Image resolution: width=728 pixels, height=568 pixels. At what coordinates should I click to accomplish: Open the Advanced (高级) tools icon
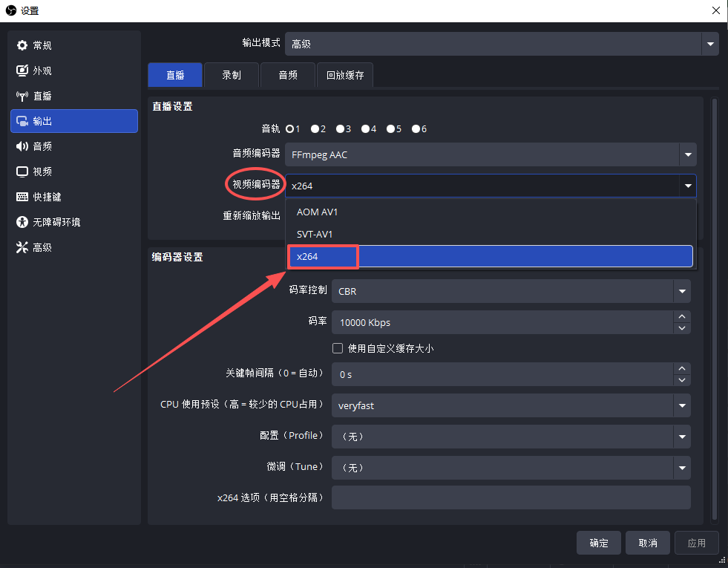(x=22, y=248)
